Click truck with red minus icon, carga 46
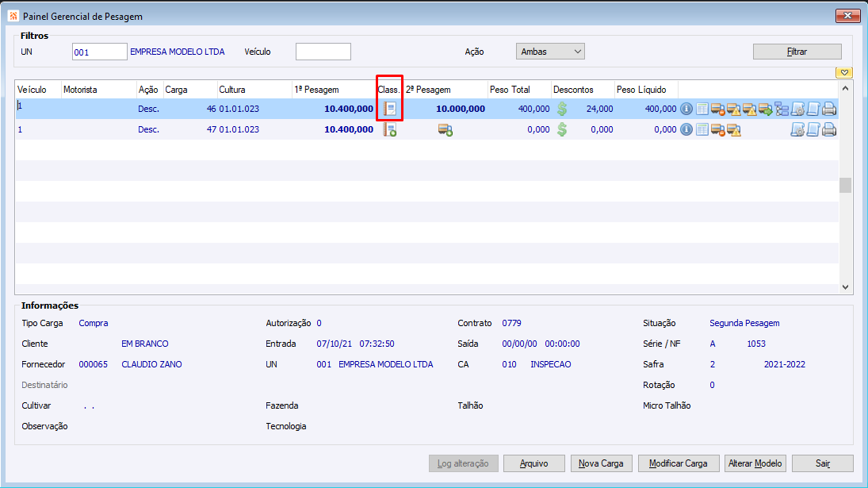The image size is (868, 488). click(718, 110)
